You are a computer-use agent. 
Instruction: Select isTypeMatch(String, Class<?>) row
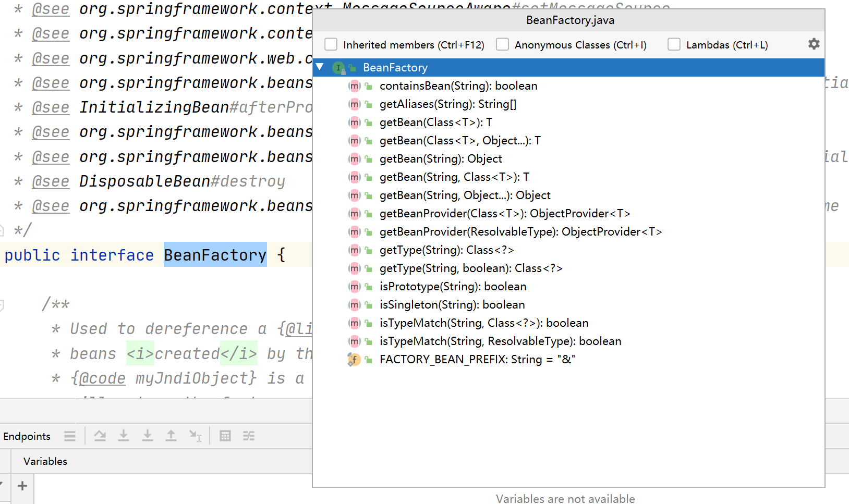coord(568,323)
